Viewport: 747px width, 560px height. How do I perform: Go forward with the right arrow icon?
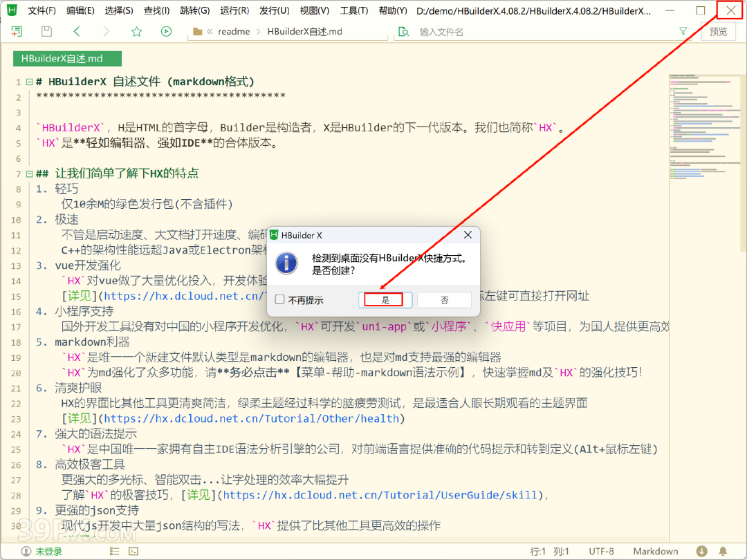[107, 31]
